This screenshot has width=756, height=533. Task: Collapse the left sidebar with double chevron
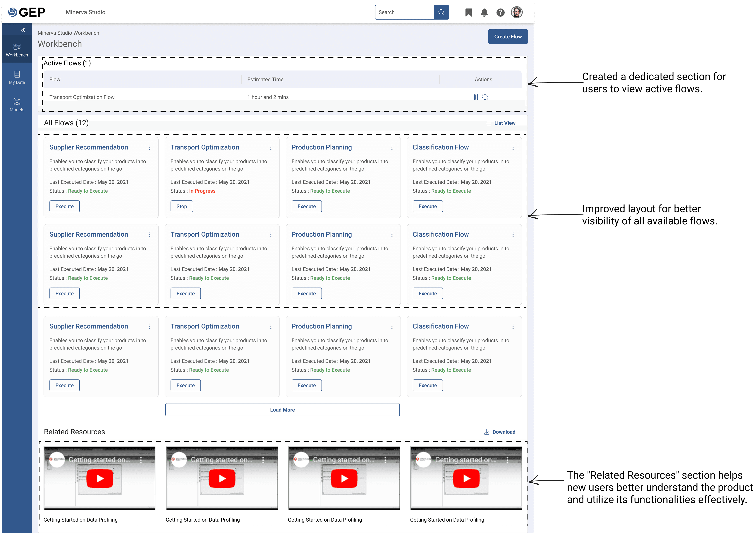(x=23, y=30)
